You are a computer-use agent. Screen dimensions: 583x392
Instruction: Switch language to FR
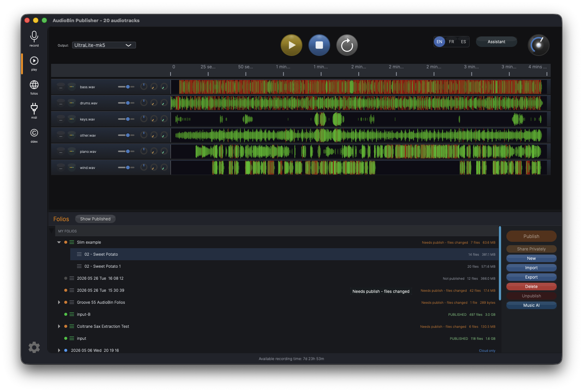click(x=452, y=42)
